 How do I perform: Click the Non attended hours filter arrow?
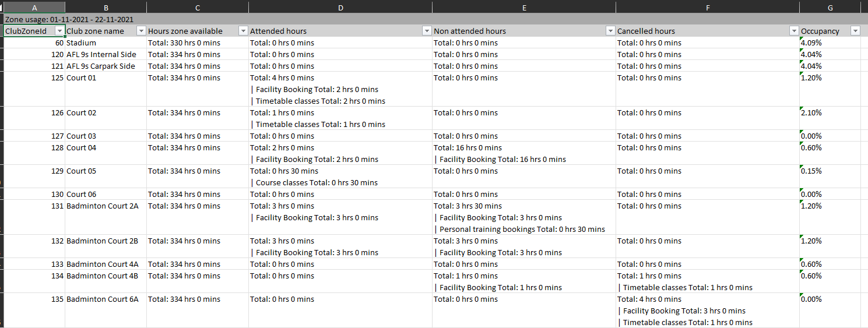click(610, 31)
